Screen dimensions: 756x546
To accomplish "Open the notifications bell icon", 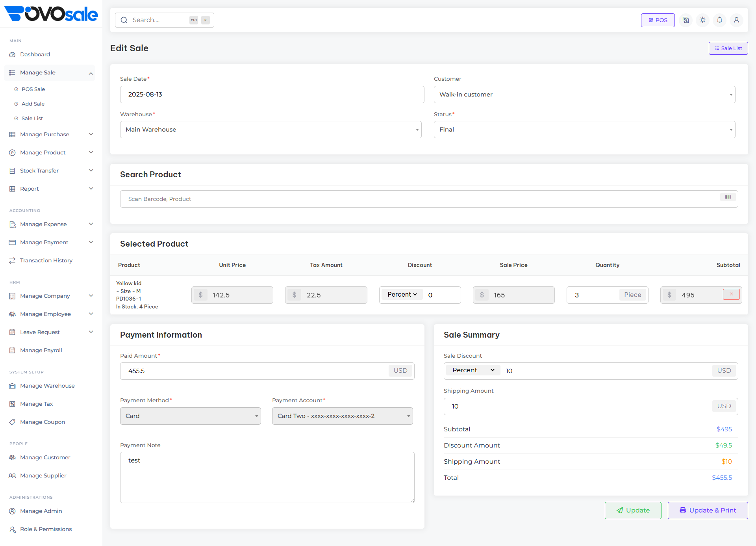I will 719,20.
